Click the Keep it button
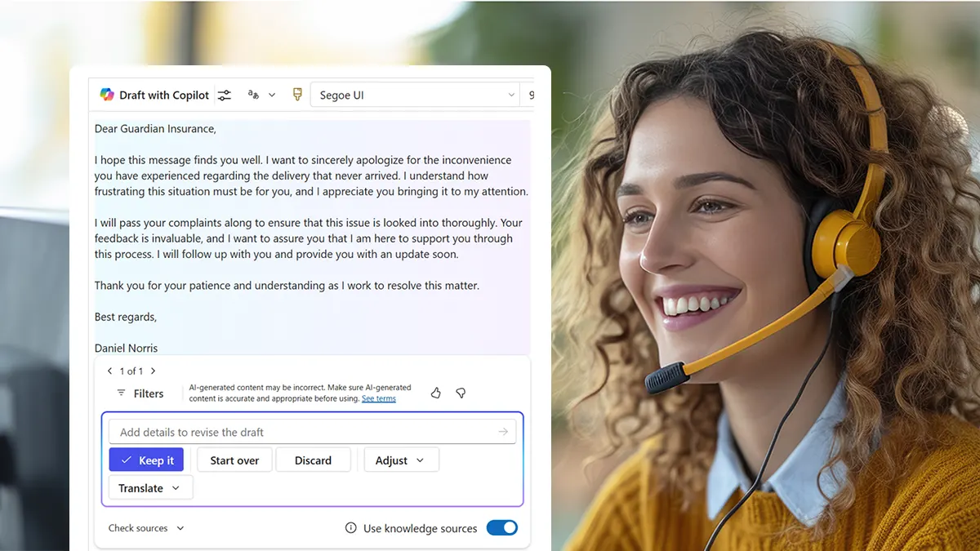The height and width of the screenshot is (551, 980). (146, 460)
